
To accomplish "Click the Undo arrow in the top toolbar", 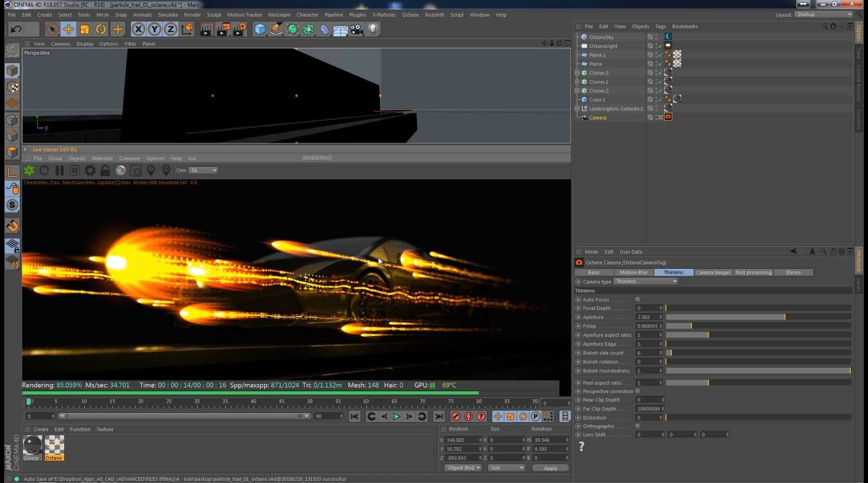I will (x=16, y=29).
